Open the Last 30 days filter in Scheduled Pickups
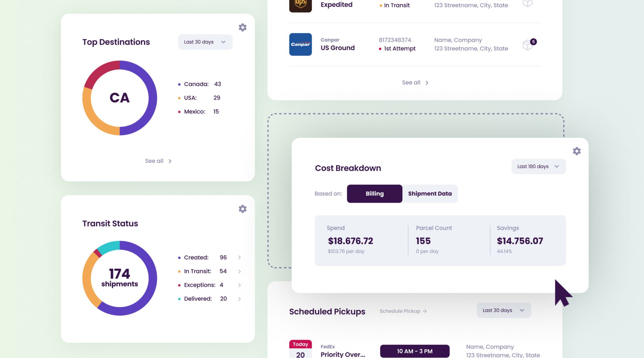Screen dimensions: 644x358 coord(503,310)
